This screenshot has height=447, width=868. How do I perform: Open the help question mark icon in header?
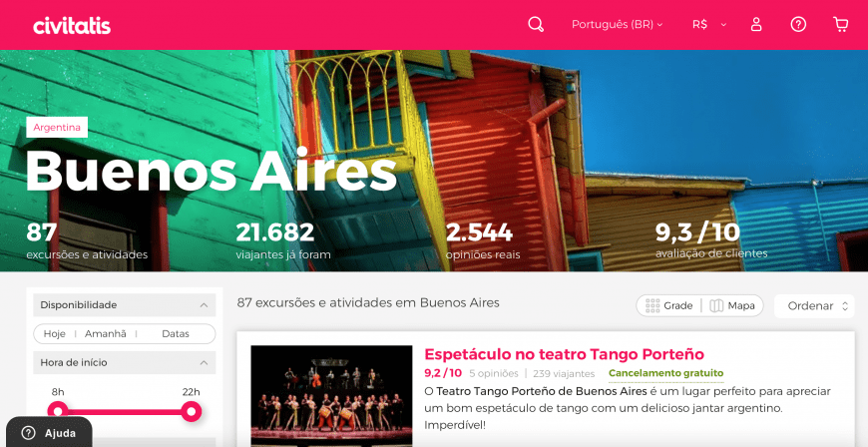798,24
